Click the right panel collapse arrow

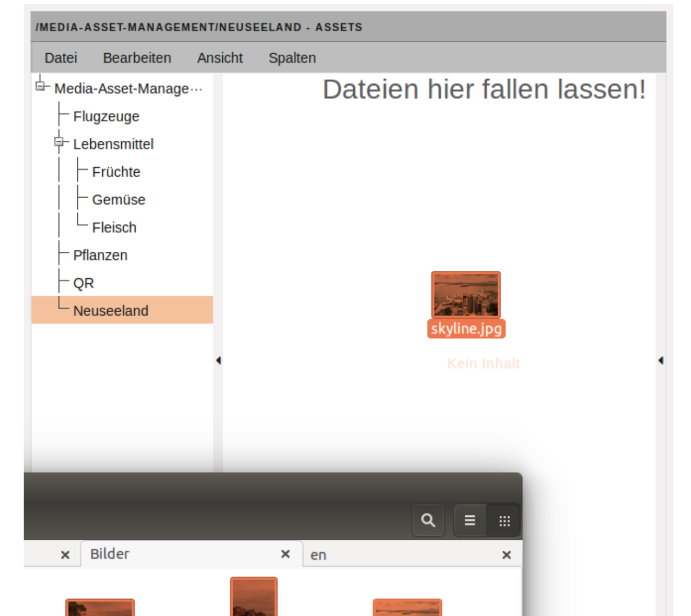(661, 360)
